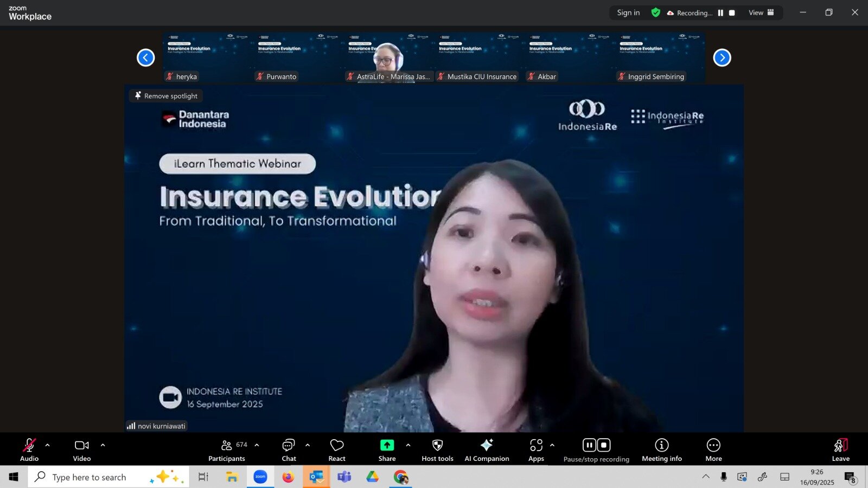Screen dimensions: 868x488
Task: Click Remove spotlight button
Action: coord(166,96)
